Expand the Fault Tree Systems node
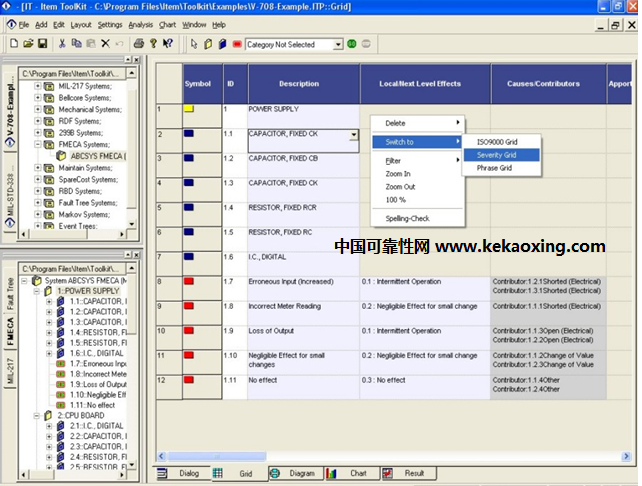Image resolution: width=642 pixels, height=486 pixels. 38,202
